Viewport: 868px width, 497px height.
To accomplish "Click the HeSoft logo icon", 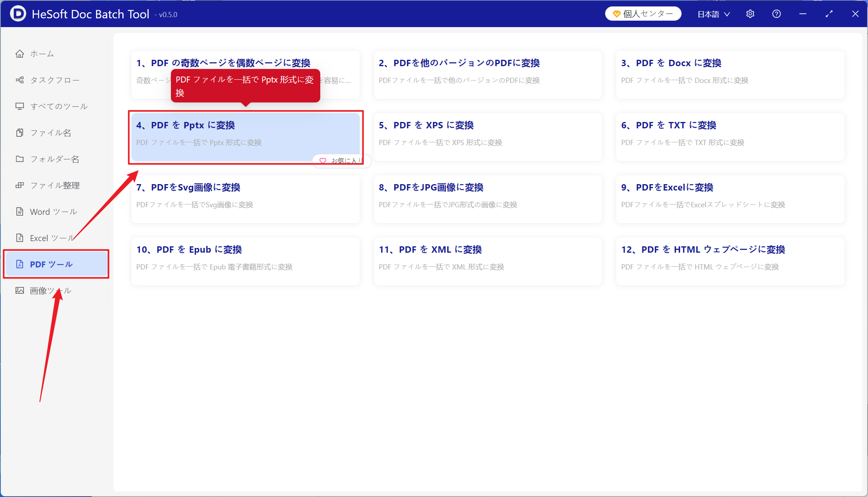I will pos(18,14).
